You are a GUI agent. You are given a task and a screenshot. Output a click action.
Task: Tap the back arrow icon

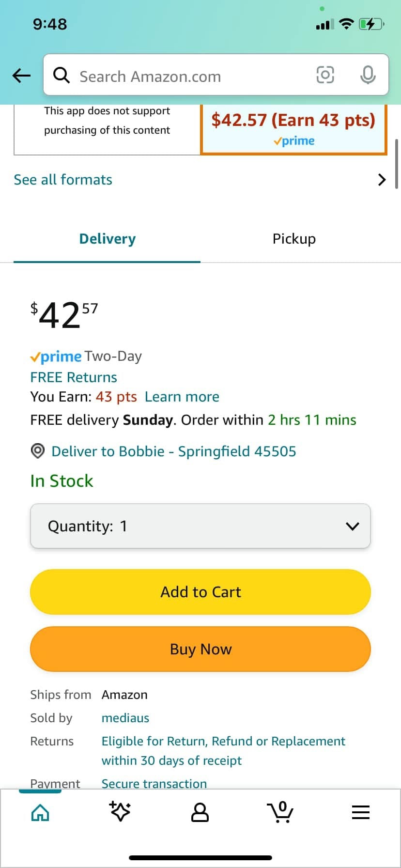[21, 75]
